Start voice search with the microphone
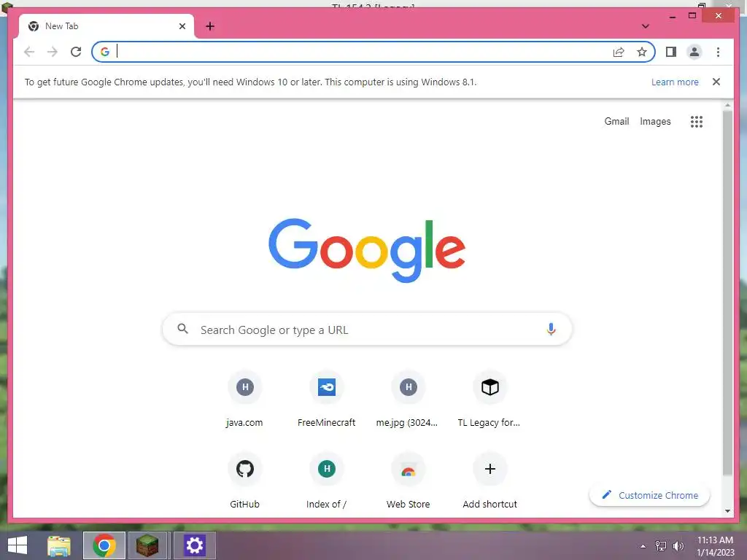 551,329
